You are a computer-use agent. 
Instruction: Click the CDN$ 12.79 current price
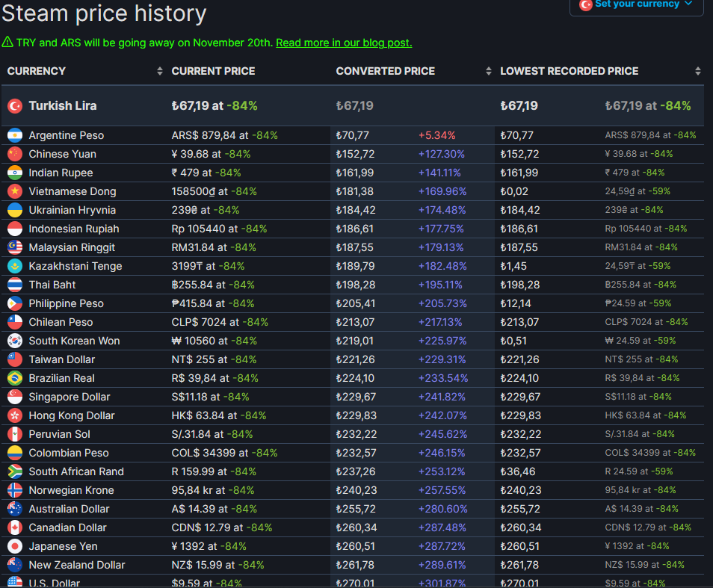(x=201, y=527)
